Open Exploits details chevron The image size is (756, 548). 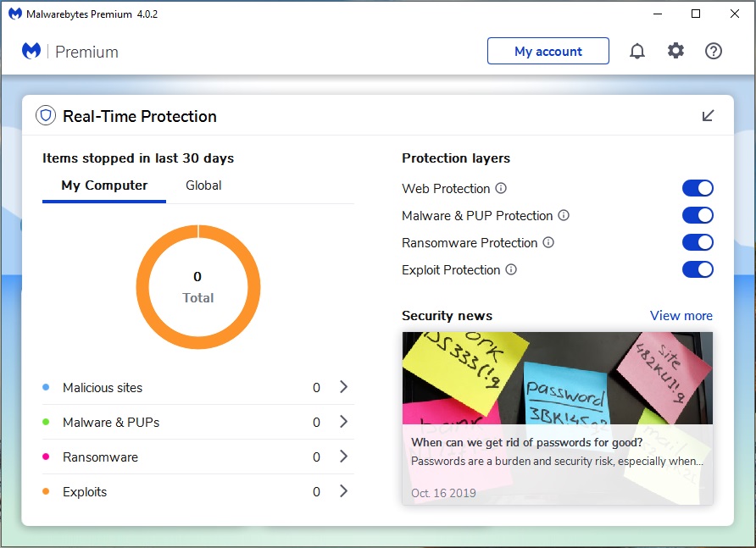click(x=343, y=490)
